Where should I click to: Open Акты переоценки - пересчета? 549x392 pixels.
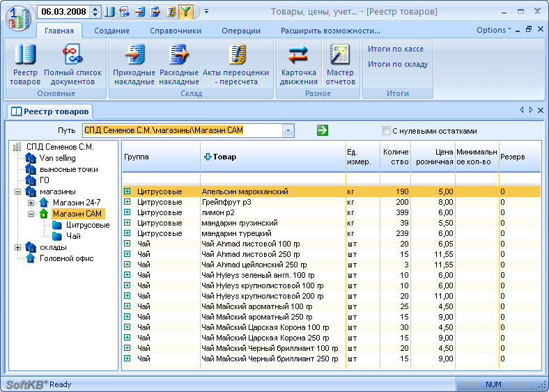point(236,65)
